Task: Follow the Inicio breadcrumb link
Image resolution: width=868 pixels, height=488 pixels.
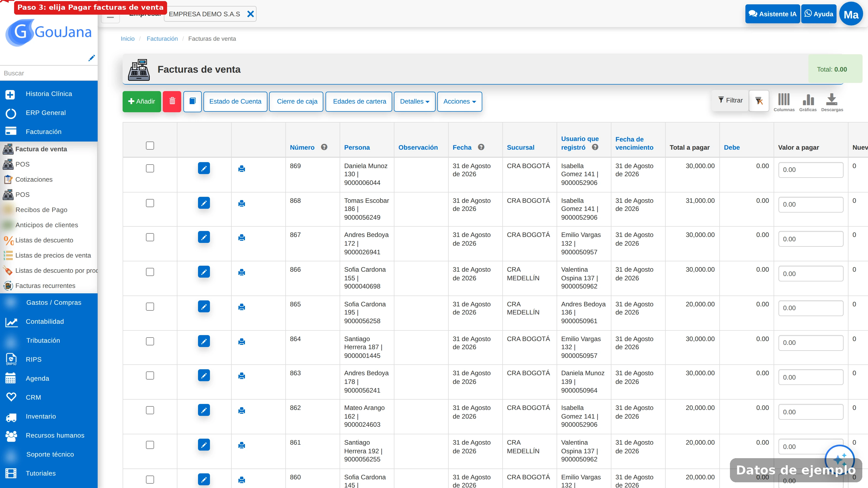Action: (127, 39)
